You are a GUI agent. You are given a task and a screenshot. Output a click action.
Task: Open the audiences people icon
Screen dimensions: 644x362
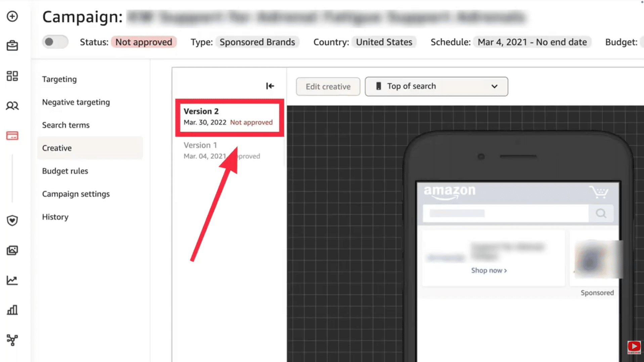click(x=12, y=106)
